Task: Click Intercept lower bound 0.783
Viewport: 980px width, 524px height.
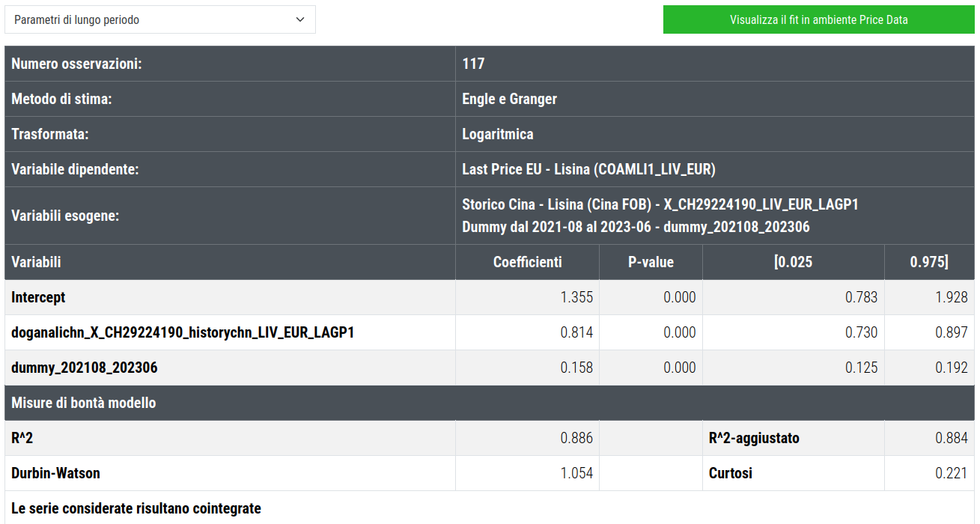Action: (861, 297)
